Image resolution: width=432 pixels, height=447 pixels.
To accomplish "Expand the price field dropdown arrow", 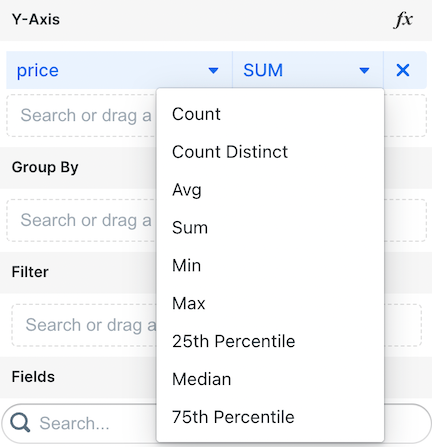I will [213, 70].
